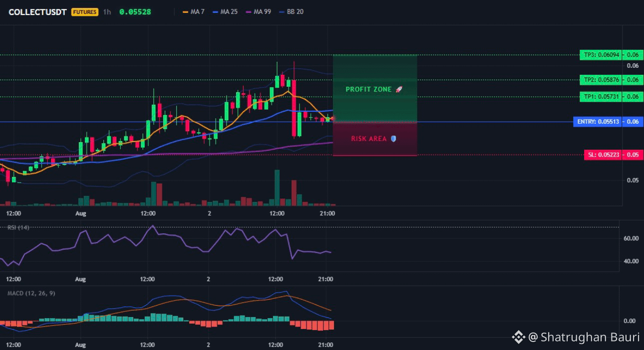Click the BB 20 dark blue color dash
The width and height of the screenshot is (644, 350).
coord(282,11)
